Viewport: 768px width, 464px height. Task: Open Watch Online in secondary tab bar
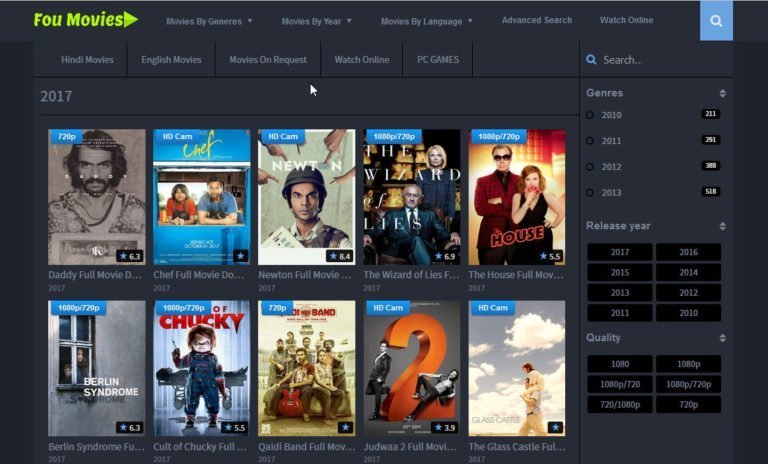point(362,60)
